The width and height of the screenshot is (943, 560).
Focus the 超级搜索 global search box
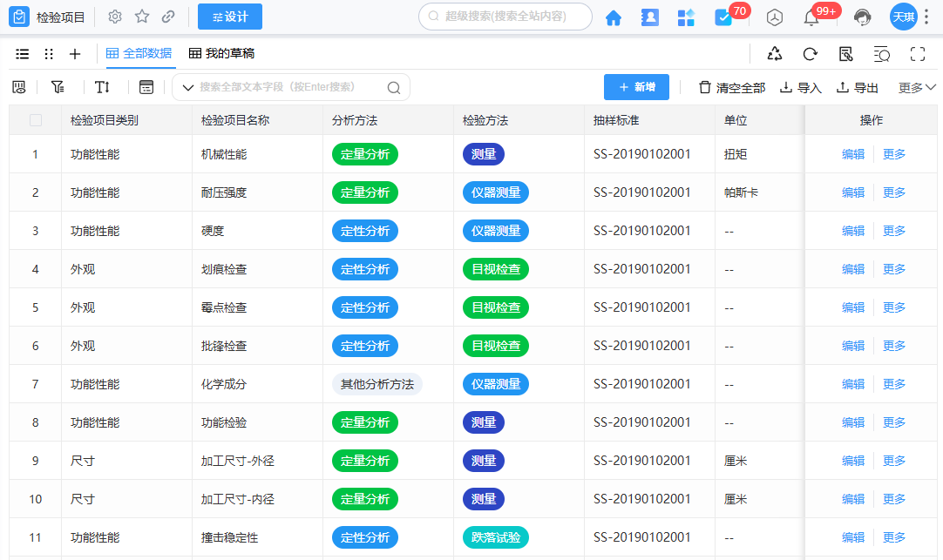505,17
